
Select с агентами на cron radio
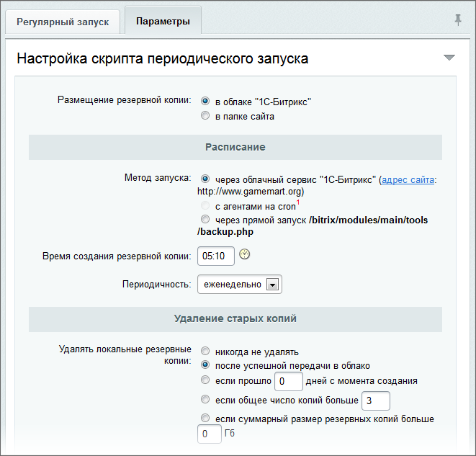click(x=205, y=205)
